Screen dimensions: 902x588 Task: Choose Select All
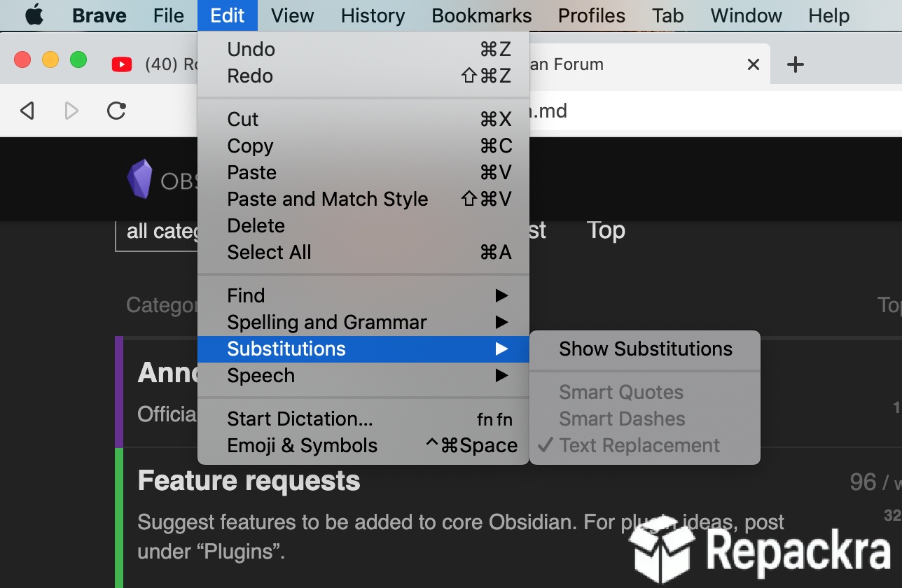click(x=363, y=253)
